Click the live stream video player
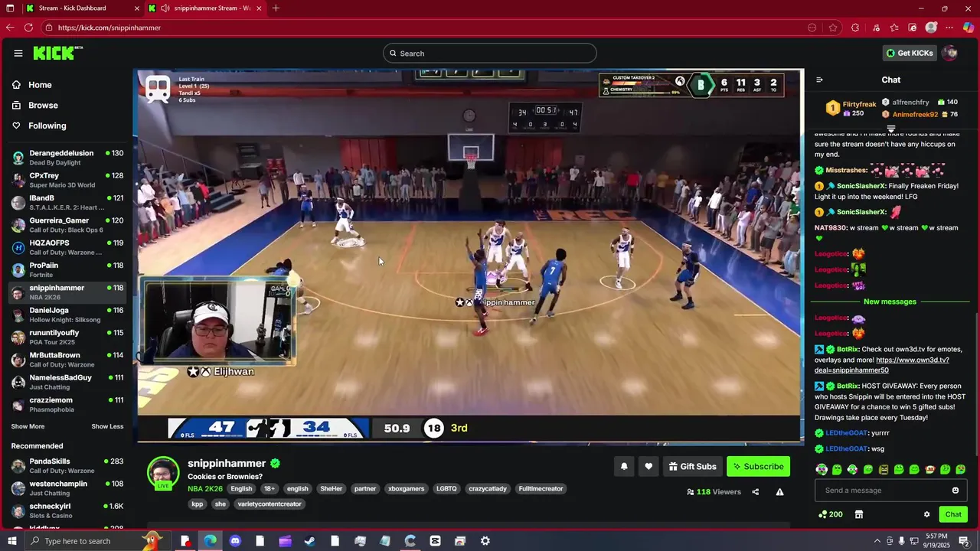 [x=470, y=256]
